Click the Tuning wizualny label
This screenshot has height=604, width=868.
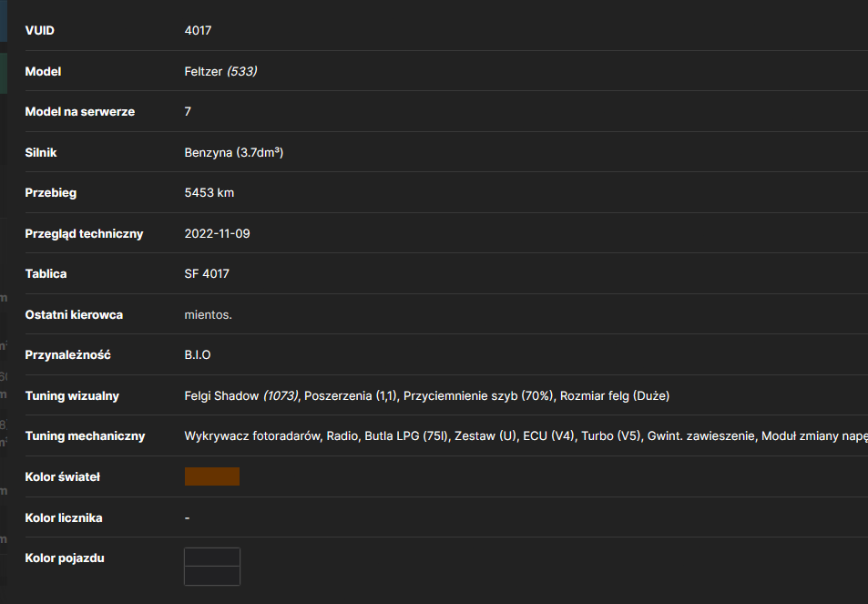(x=72, y=396)
